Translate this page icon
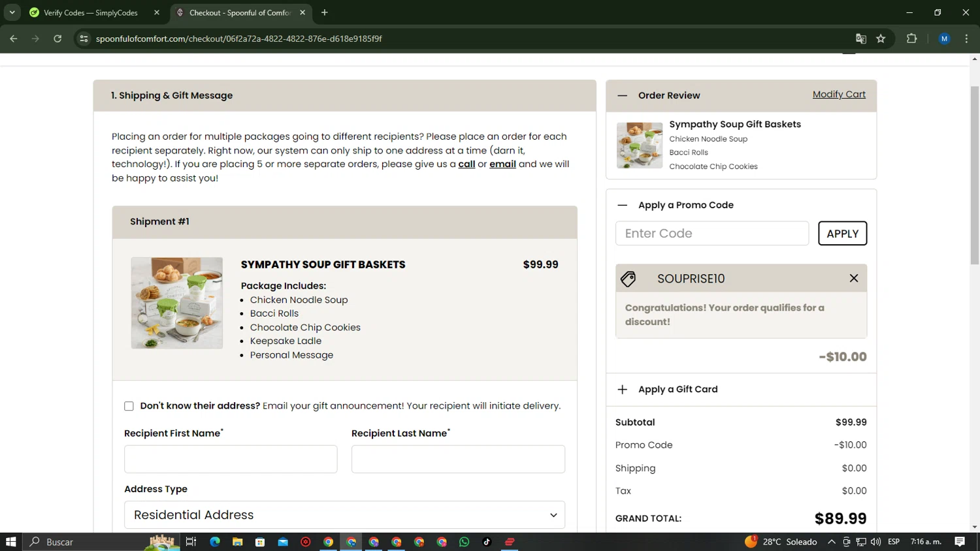The width and height of the screenshot is (980, 551). point(861,39)
